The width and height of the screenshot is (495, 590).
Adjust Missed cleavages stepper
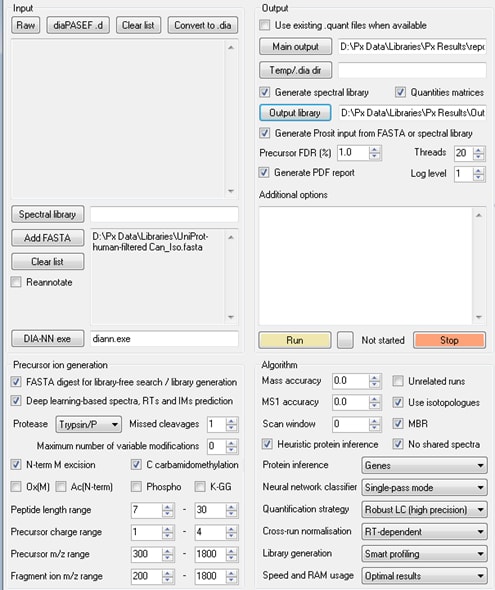232,424
